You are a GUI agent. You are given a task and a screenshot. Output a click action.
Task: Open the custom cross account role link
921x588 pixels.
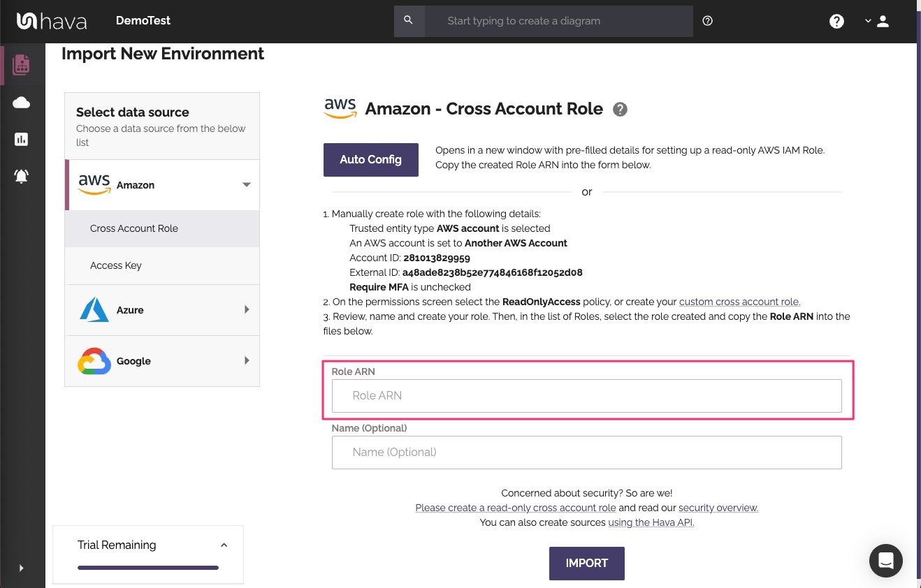coord(739,302)
